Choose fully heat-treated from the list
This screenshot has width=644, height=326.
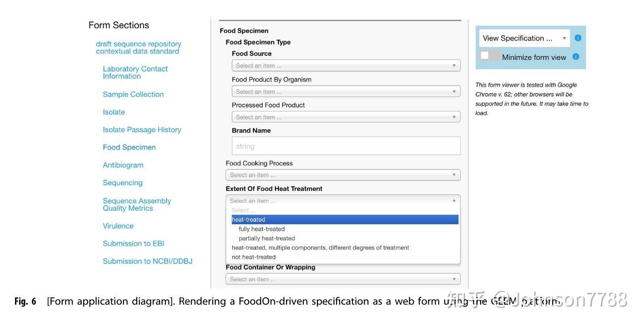pyautogui.click(x=262, y=229)
